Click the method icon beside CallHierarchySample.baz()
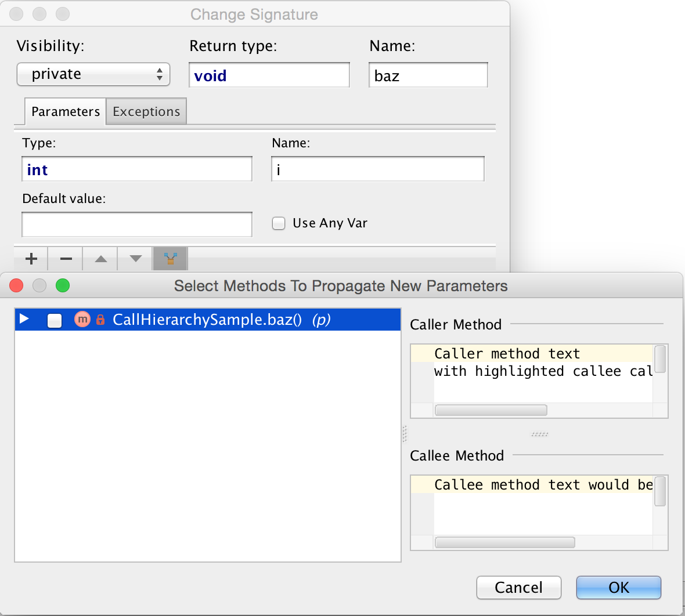The image size is (685, 616). (82, 319)
